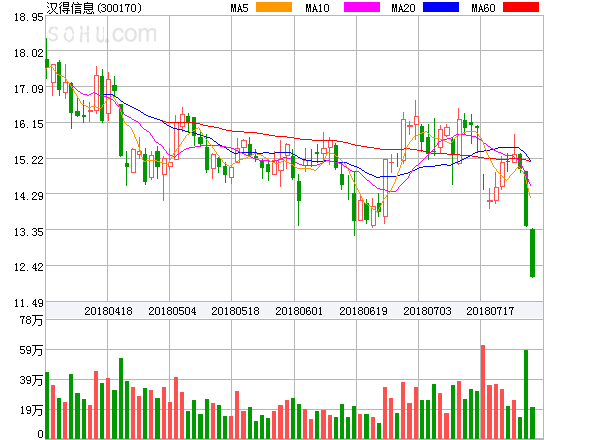The width and height of the screenshot is (600, 440).
Task: Click the tallest red volume bar
Action: 483,392
